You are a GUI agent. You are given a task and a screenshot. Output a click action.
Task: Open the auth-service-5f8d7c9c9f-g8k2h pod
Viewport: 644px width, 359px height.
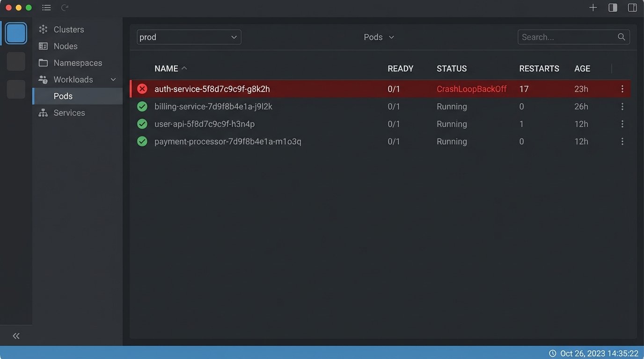tap(212, 89)
